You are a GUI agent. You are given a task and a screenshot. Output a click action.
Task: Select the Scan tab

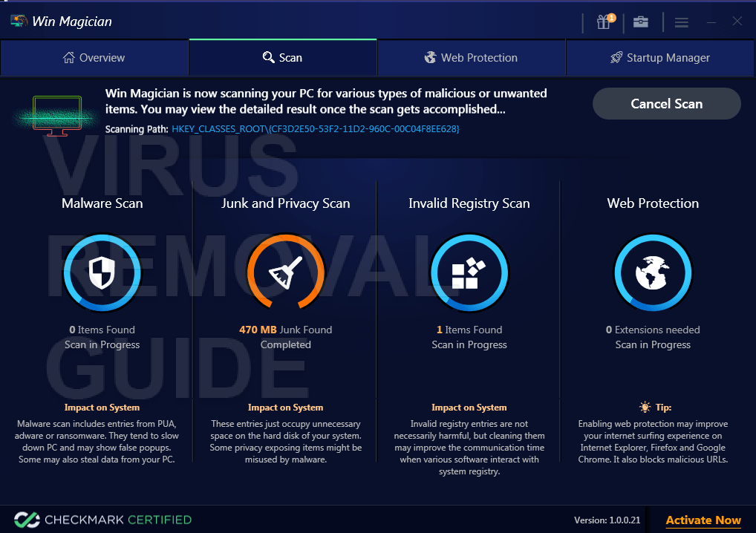(282, 58)
